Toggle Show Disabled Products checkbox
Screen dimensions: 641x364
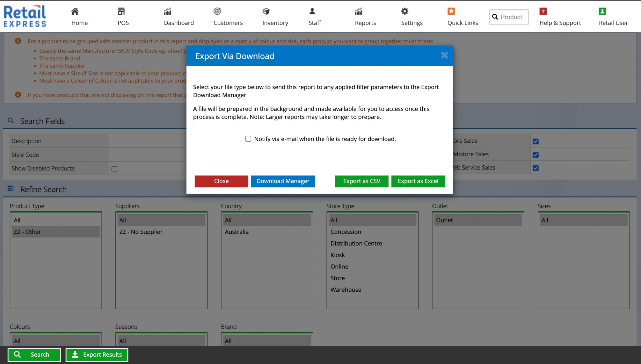(x=114, y=169)
